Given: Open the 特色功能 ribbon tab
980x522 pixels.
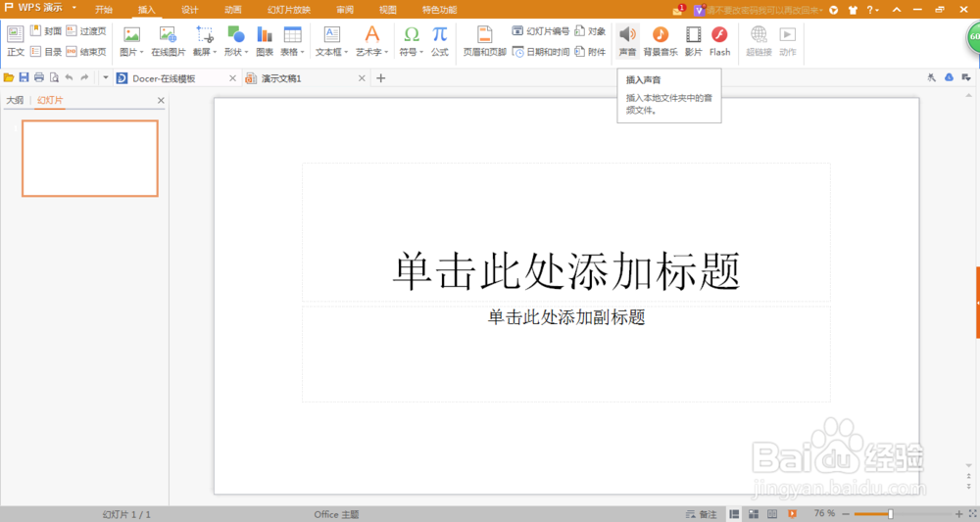Looking at the screenshot, I should [439, 10].
